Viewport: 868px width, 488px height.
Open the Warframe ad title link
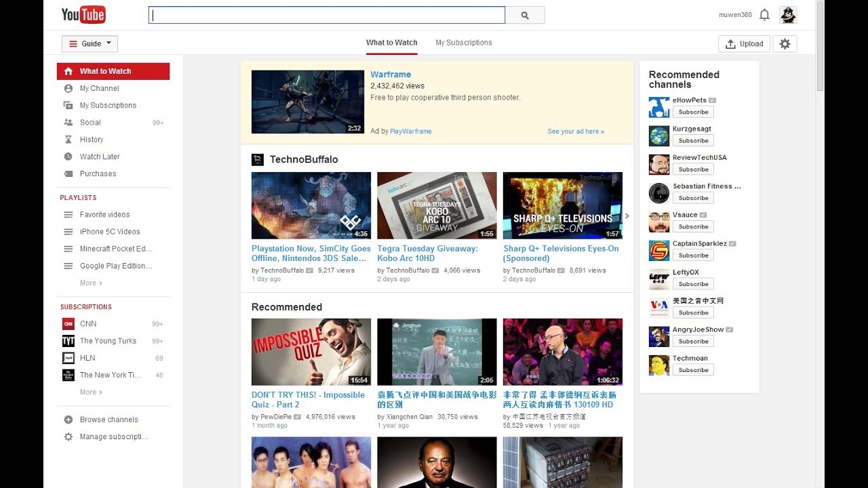[391, 75]
